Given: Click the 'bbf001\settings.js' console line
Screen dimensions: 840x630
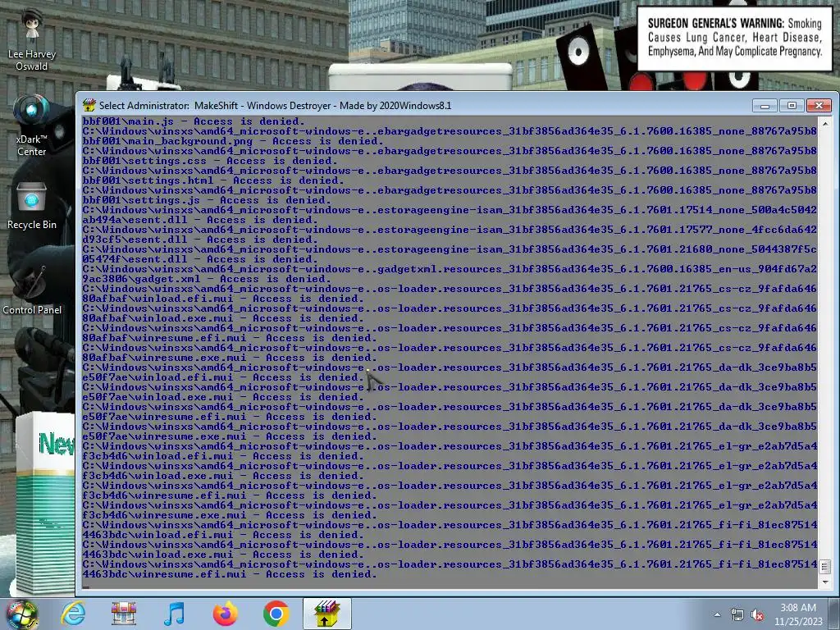Looking at the screenshot, I should point(207,200).
